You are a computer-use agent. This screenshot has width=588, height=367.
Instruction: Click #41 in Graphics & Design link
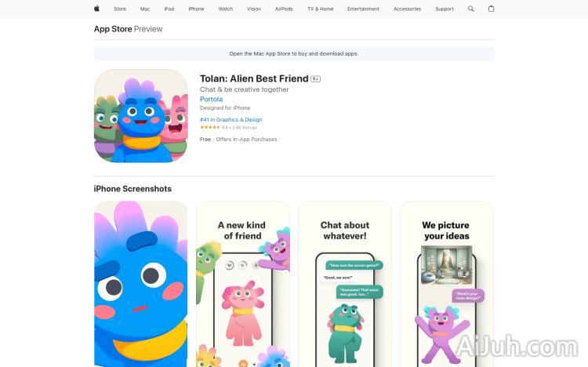(x=231, y=119)
